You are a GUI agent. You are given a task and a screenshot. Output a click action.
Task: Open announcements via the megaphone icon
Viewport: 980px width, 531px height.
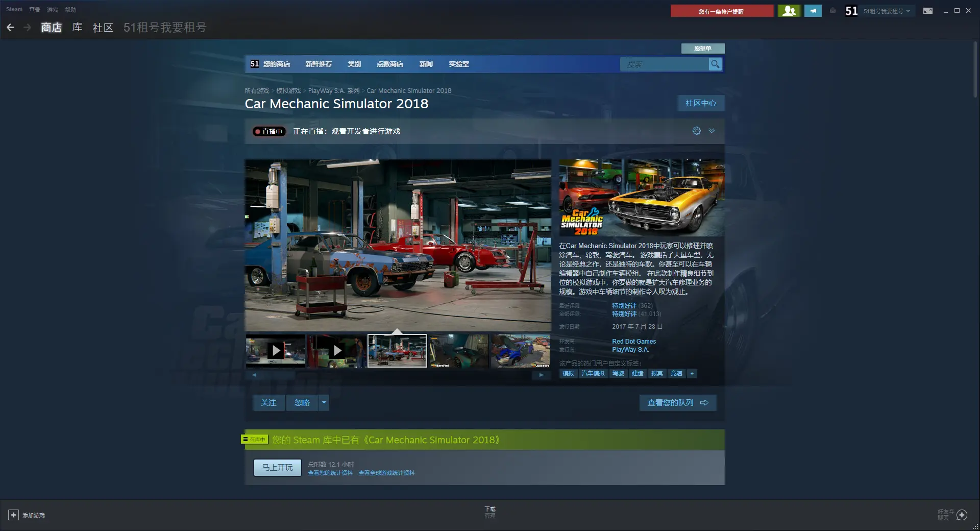813,11
